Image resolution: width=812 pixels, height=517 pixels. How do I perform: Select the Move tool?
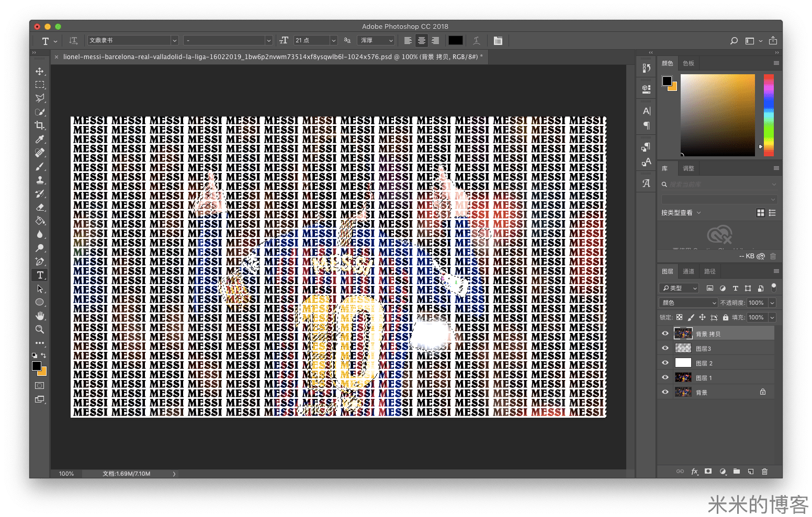[x=40, y=71]
